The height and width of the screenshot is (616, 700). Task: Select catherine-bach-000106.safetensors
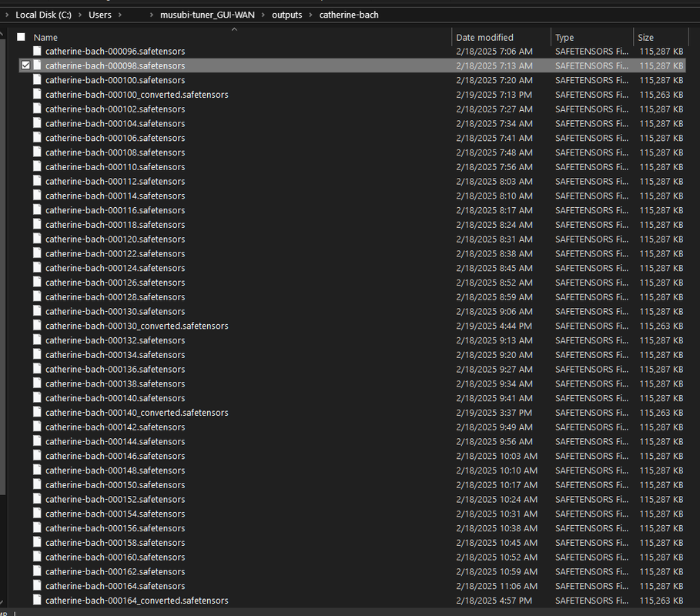tap(115, 138)
